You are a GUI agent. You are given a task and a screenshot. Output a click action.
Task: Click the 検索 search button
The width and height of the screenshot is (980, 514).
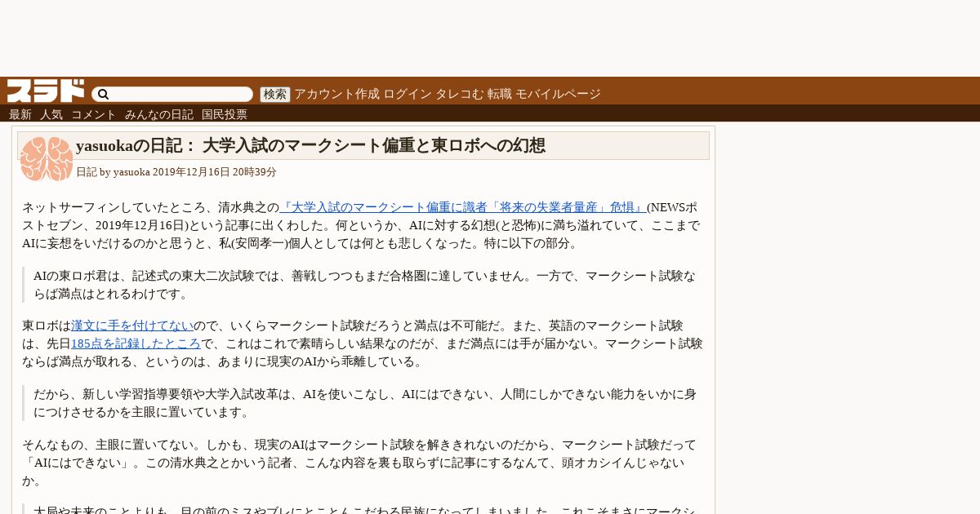coord(275,95)
